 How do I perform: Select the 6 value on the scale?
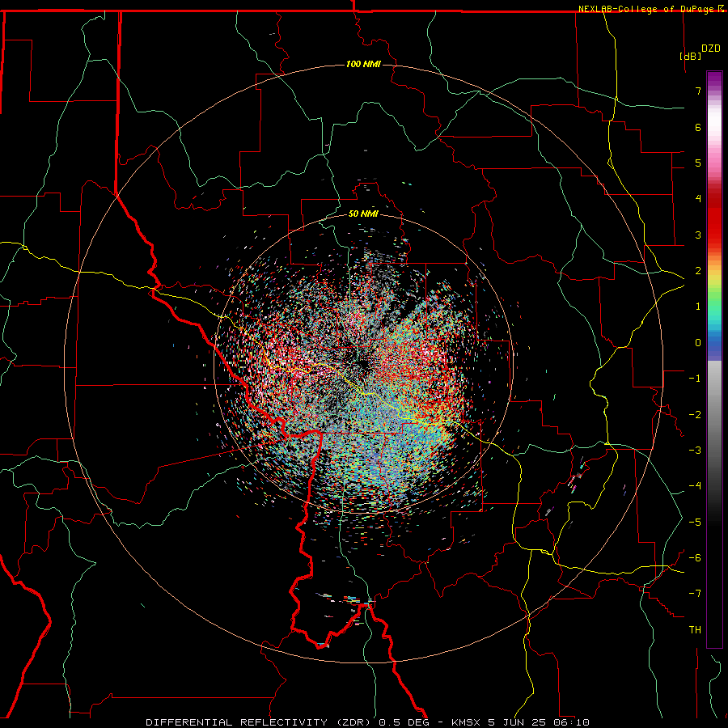click(698, 127)
